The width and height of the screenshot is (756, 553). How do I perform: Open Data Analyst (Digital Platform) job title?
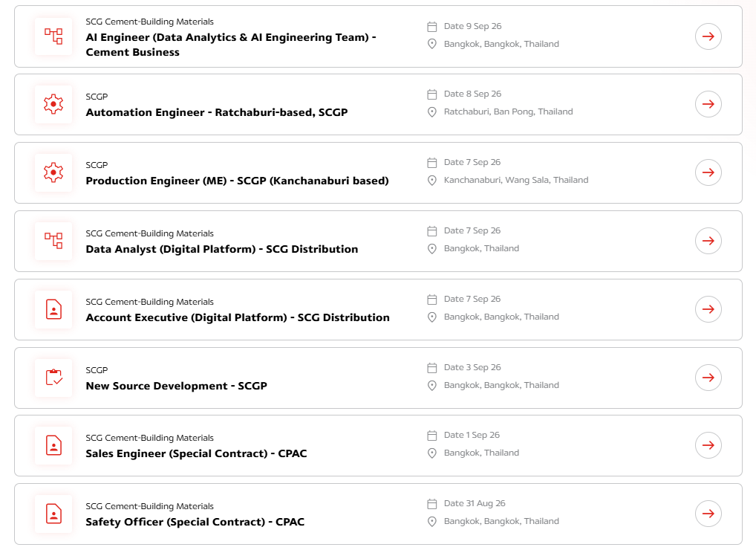(222, 249)
